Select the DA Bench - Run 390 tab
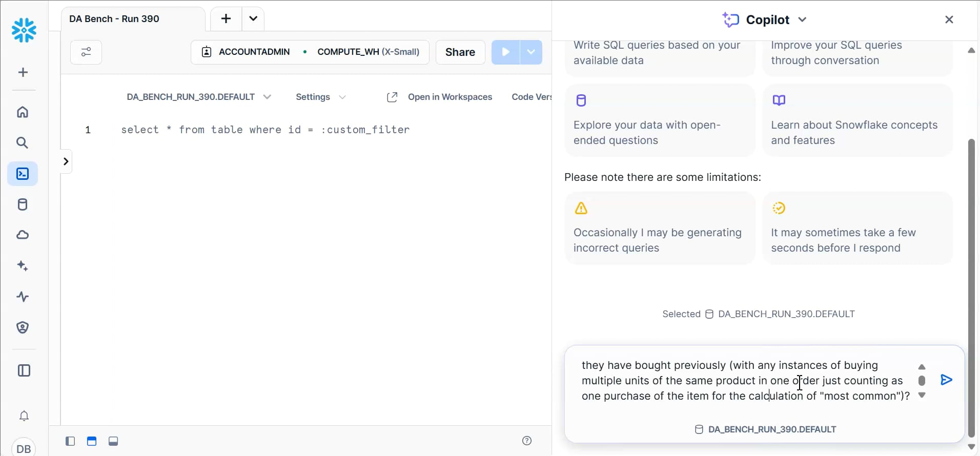Image resolution: width=980 pixels, height=456 pixels. pyautogui.click(x=133, y=19)
